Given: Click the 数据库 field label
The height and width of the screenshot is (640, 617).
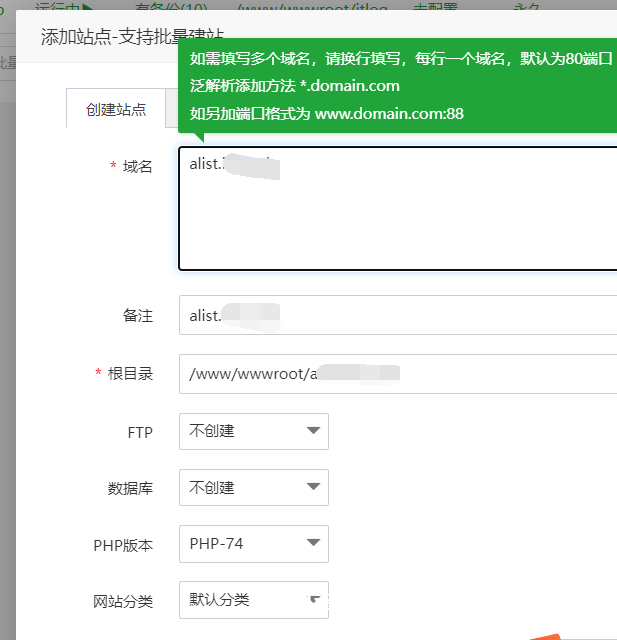Looking at the screenshot, I should (130, 488).
